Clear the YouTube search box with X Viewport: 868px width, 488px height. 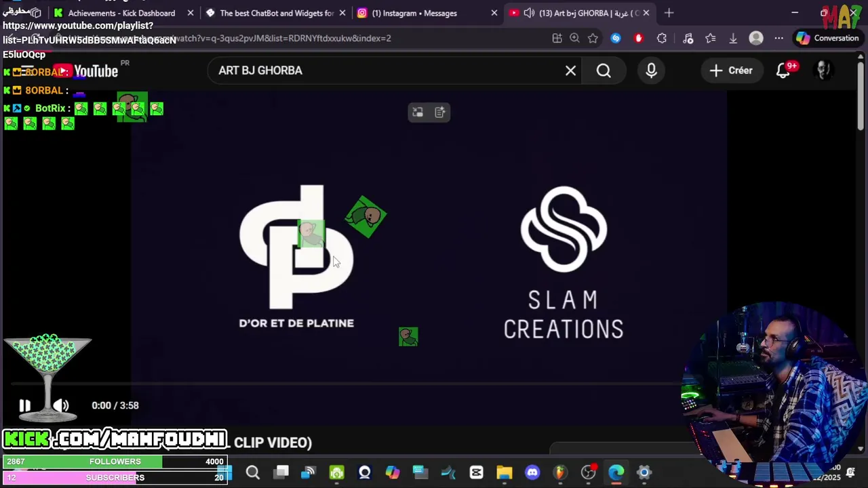(570, 70)
